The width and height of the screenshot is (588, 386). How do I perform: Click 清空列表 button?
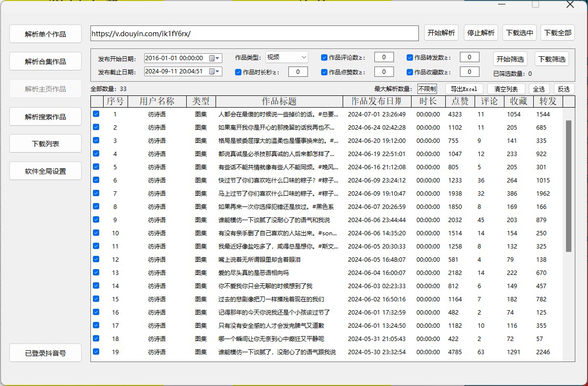[506, 89]
